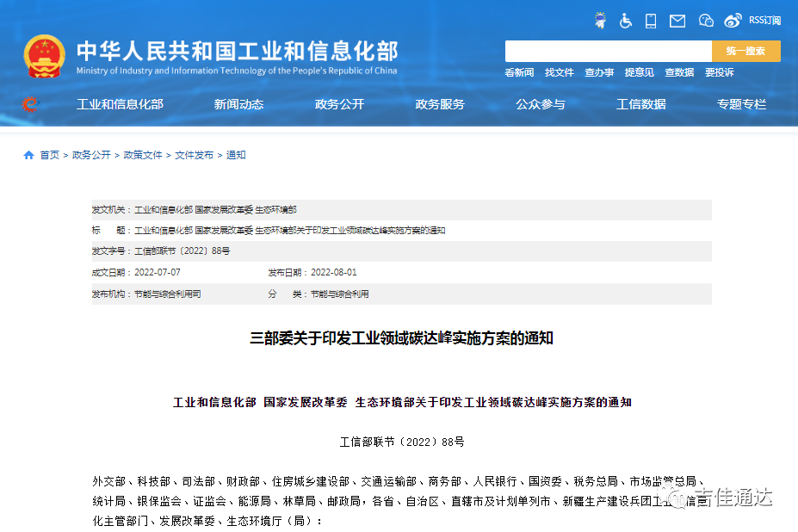Open the RSS订阅 subscription link
This screenshot has width=798, height=532.
[x=764, y=20]
